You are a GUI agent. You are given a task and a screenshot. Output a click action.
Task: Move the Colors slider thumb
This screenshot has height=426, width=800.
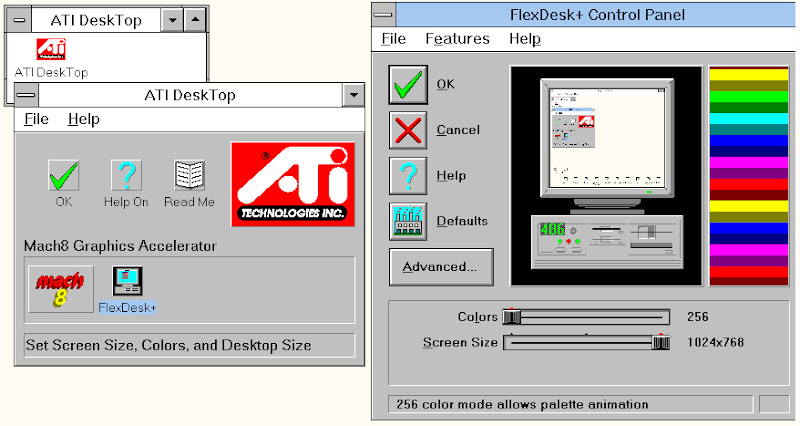(512, 317)
